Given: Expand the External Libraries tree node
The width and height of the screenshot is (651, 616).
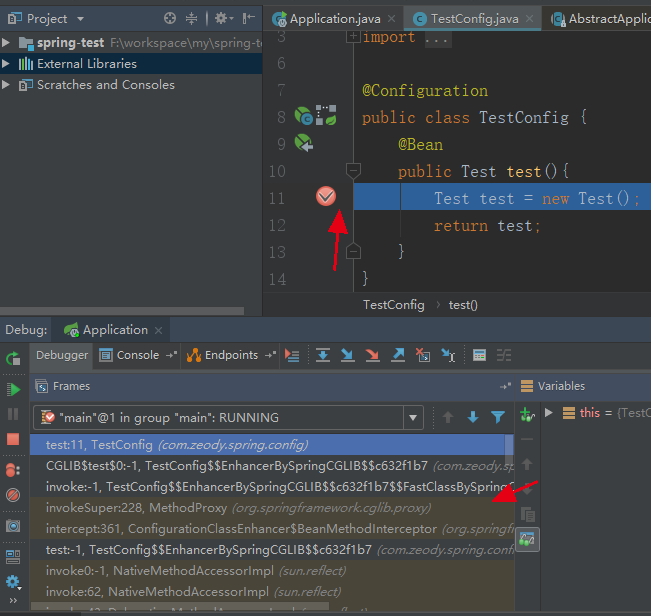Looking at the screenshot, I should [x=8, y=63].
